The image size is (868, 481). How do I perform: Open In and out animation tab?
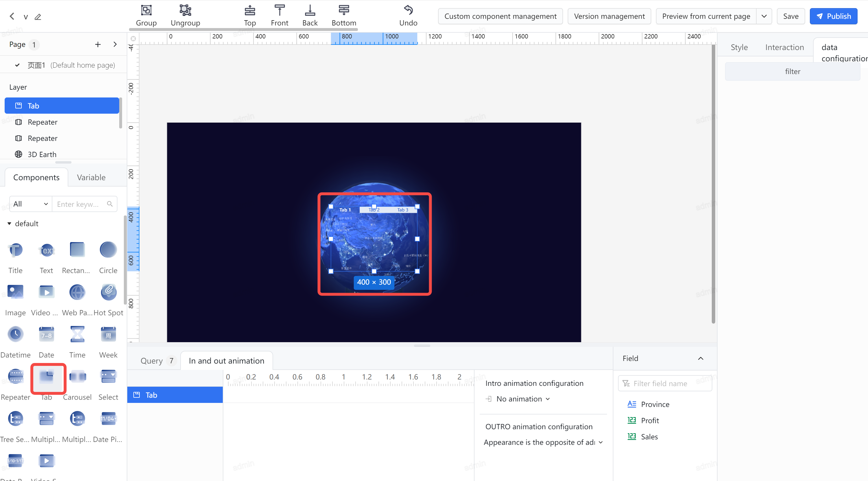[227, 360]
